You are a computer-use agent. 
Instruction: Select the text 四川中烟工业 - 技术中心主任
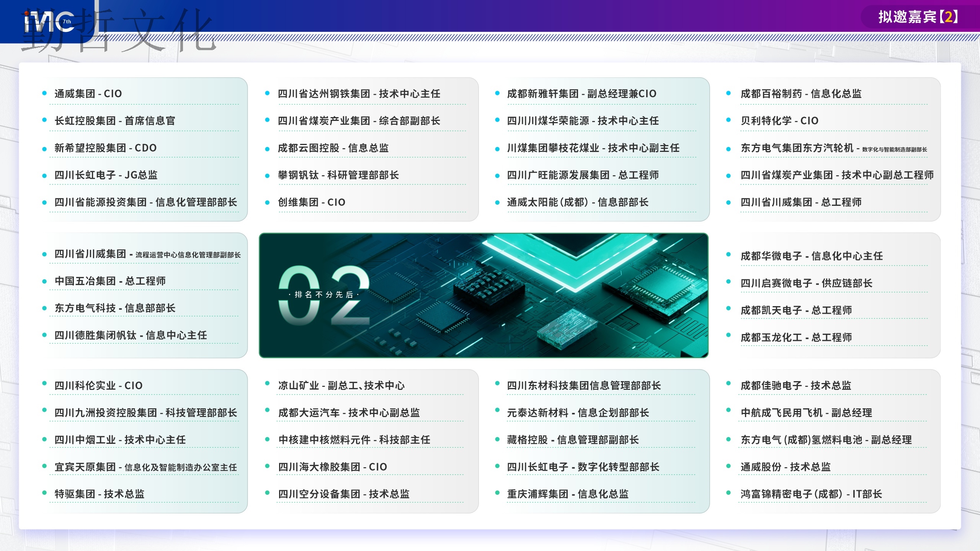tap(120, 440)
